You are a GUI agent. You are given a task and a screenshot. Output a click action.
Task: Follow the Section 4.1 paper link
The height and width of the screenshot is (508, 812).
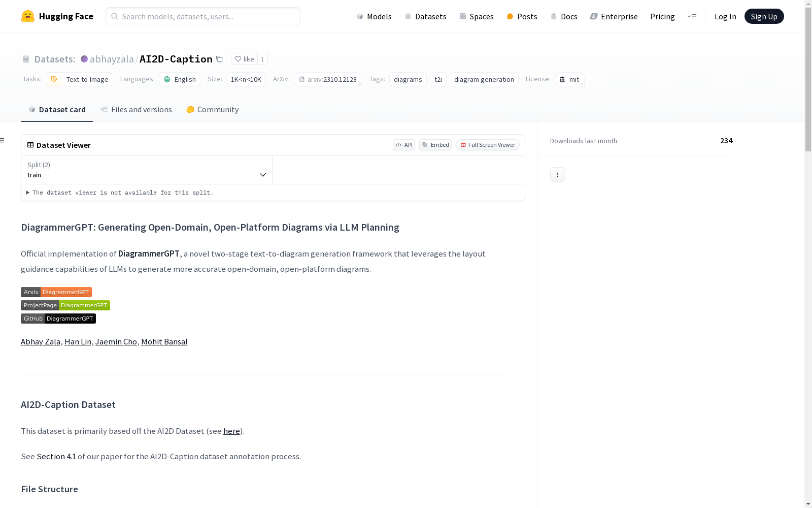pos(56,456)
